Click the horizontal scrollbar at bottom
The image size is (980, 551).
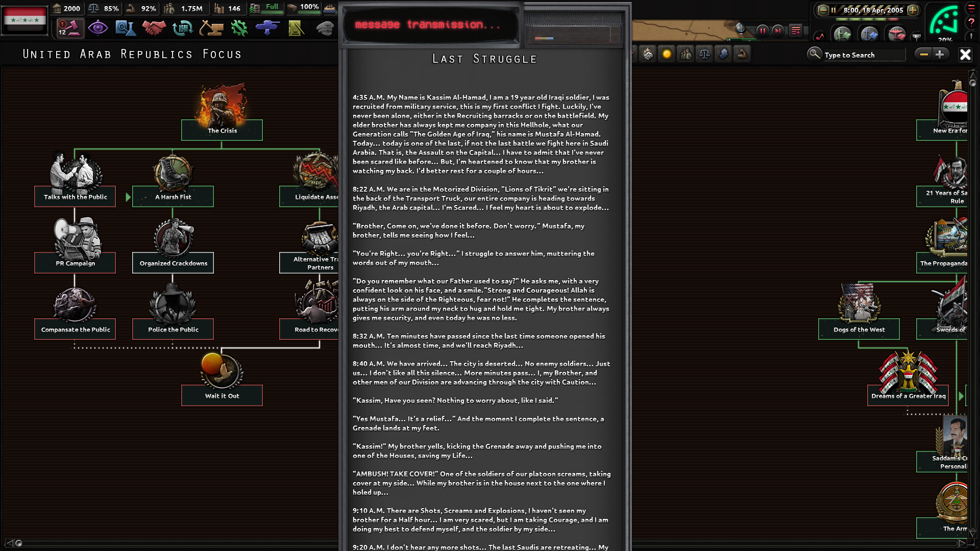(174, 543)
